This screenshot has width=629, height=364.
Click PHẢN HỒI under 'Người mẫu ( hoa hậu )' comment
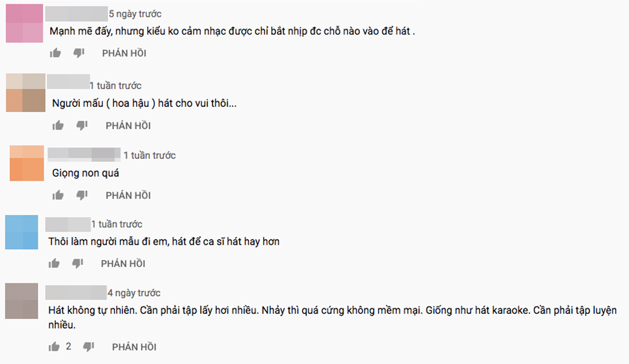click(128, 126)
